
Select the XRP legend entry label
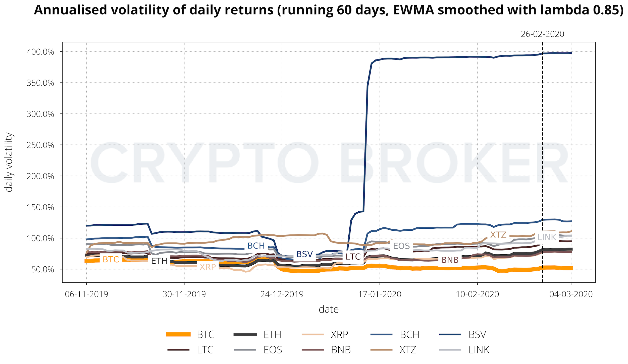339,335
